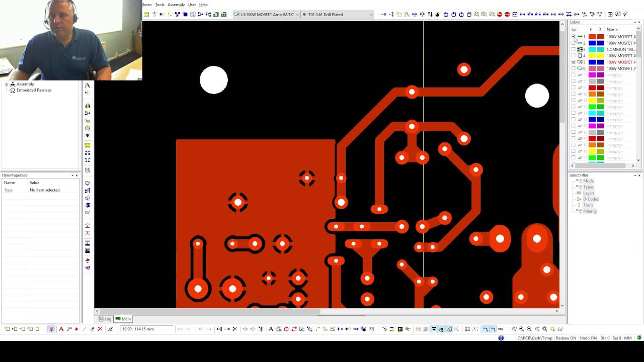Click the layer 4 type icon
The image size is (644, 362).
580,56
